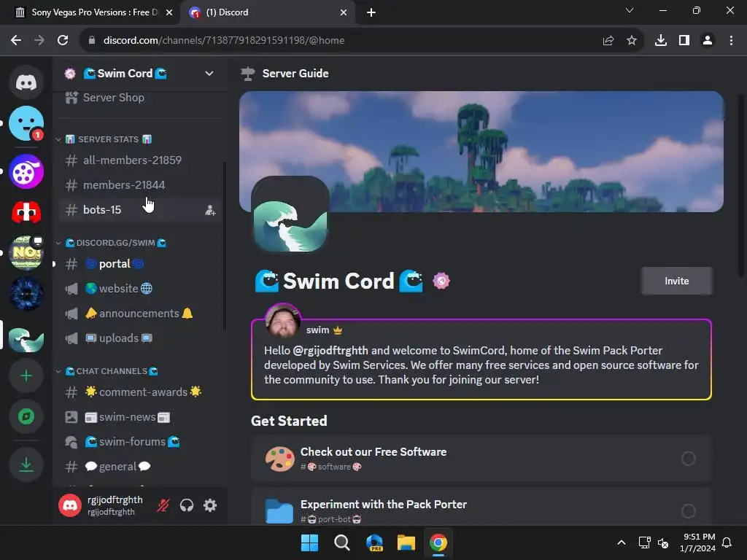
Task: Open swim-forums channel
Action: pyautogui.click(x=140, y=441)
